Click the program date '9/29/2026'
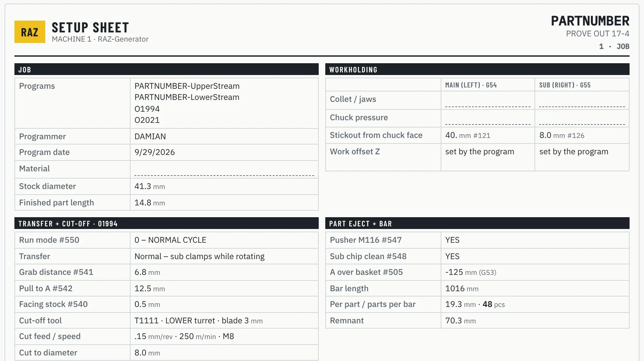 pos(154,152)
